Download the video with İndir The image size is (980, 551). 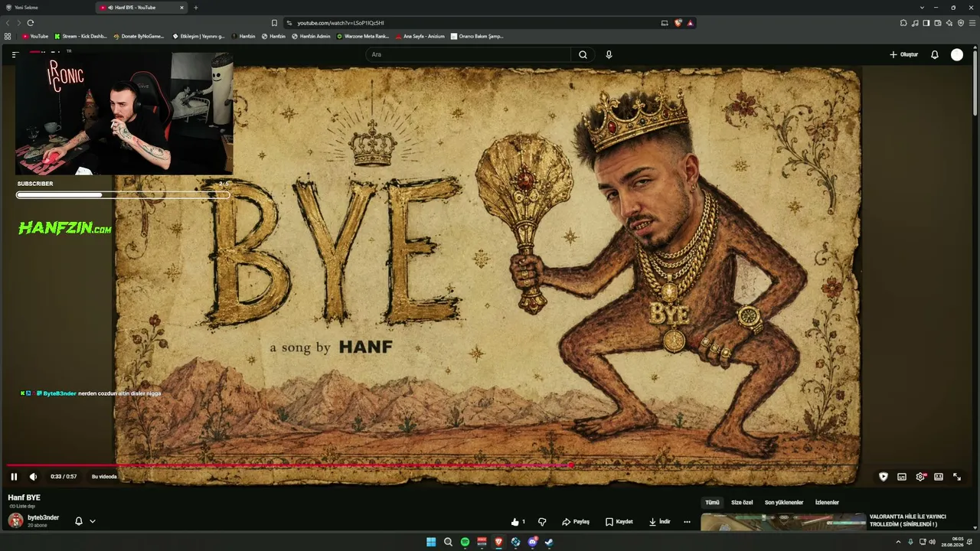tap(659, 522)
